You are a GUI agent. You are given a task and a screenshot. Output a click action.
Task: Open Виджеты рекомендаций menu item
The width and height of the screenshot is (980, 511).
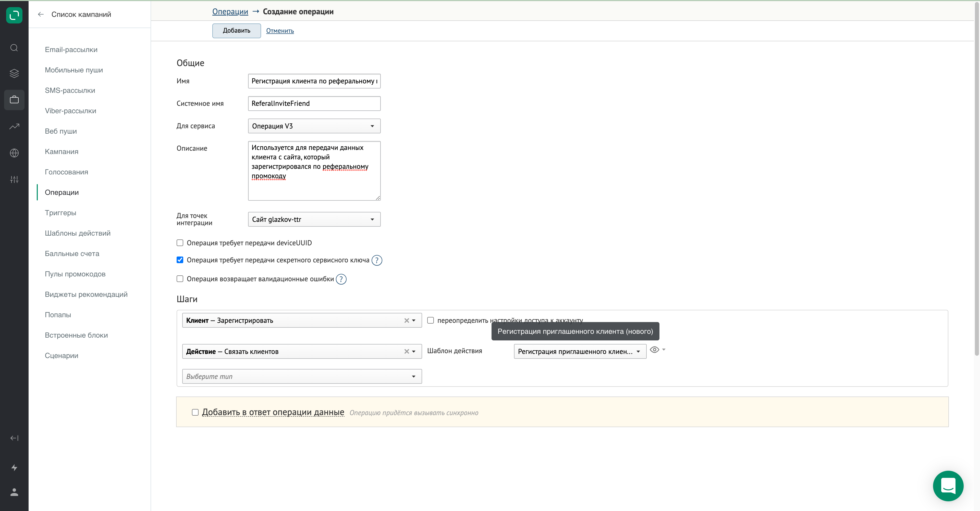click(x=86, y=295)
